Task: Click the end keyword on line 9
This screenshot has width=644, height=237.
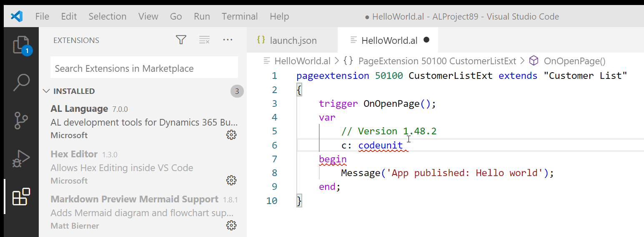Action: coord(327,187)
